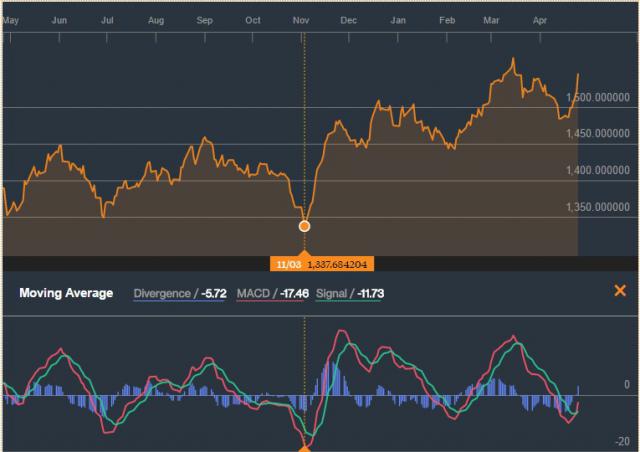The height and width of the screenshot is (452, 640).
Task: Select the Dec label on time axis
Action: click(349, 19)
